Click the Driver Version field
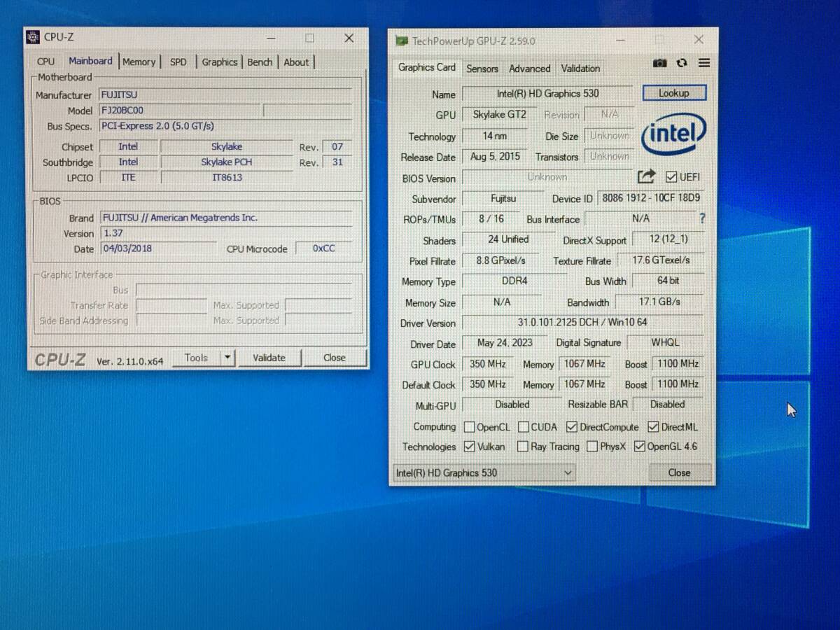Viewport: 840px width, 630px height. pyautogui.click(x=582, y=323)
